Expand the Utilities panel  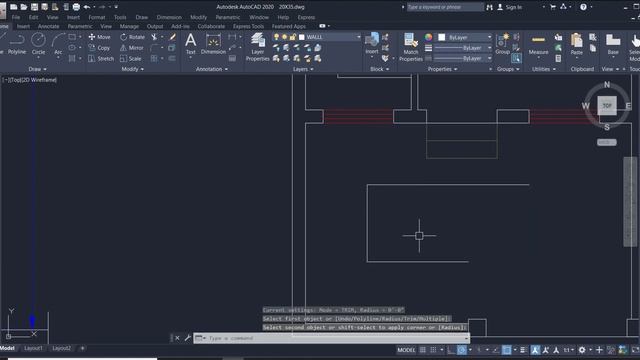coord(544,69)
